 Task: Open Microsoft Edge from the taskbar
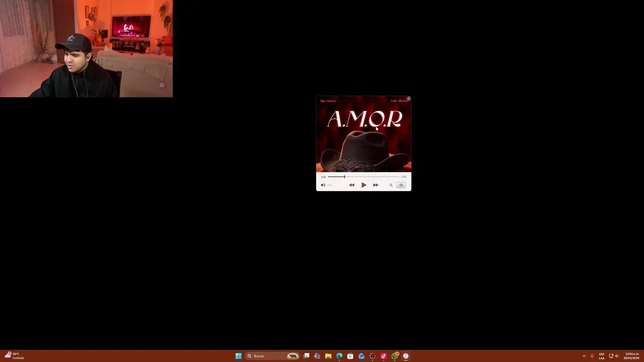click(339, 356)
